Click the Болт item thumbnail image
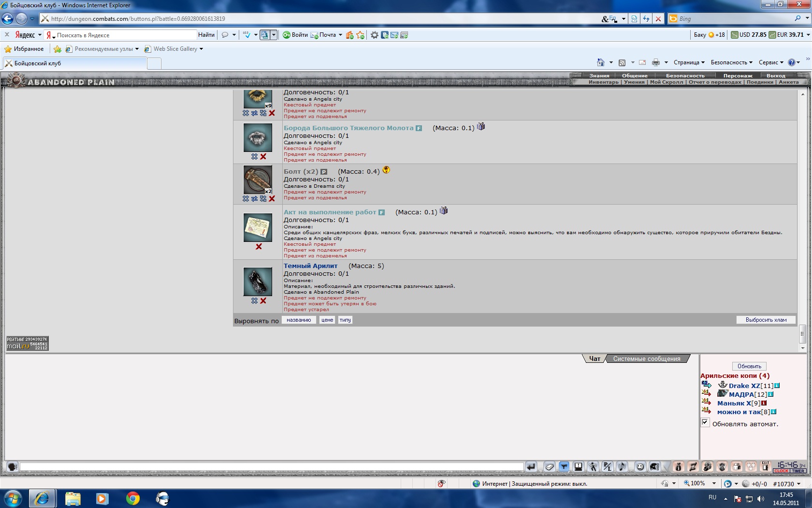This screenshot has width=812, height=508. [257, 180]
